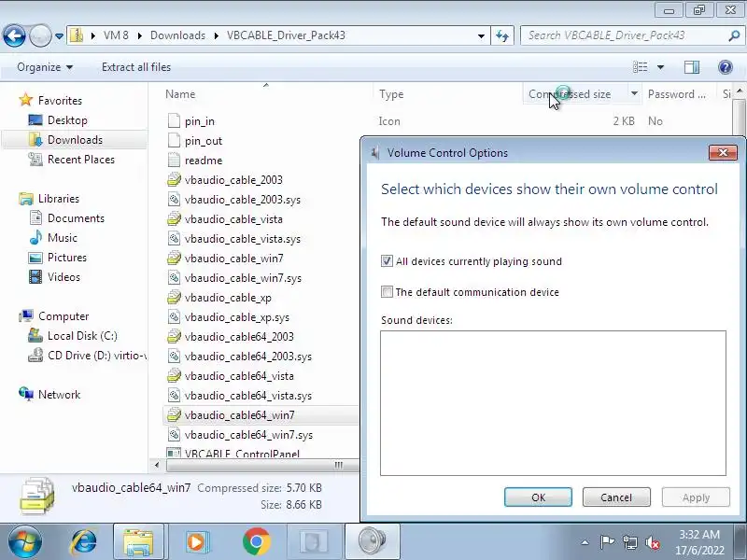This screenshot has width=747, height=560.
Task: Click the file list scroll left arrow
Action: point(157,465)
